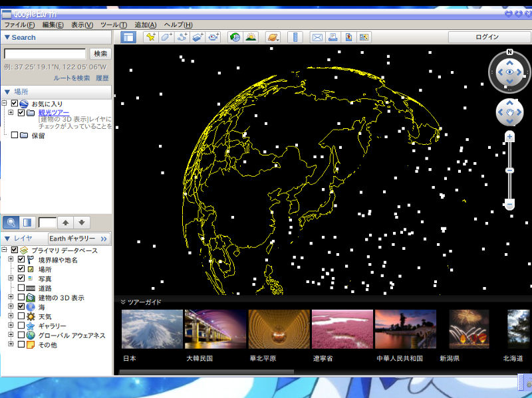This screenshot has height=398, width=532.
Task: Open the 日本 Mount Fuji tour thumbnail
Action: pyautogui.click(x=152, y=329)
